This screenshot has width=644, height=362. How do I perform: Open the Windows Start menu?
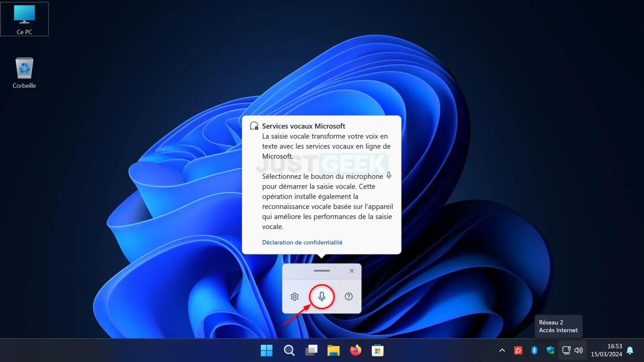[267, 351]
